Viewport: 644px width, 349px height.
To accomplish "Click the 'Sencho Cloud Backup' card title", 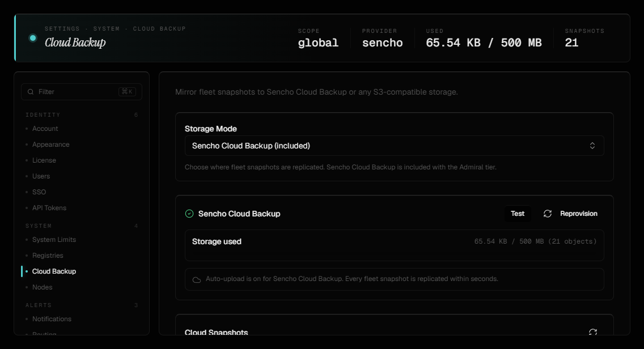I will tap(239, 214).
